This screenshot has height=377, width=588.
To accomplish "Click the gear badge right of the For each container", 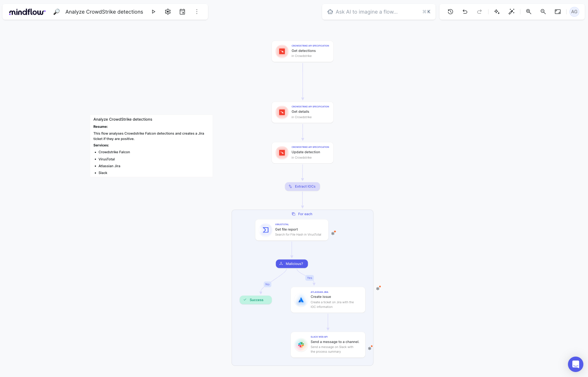I will coord(378,288).
